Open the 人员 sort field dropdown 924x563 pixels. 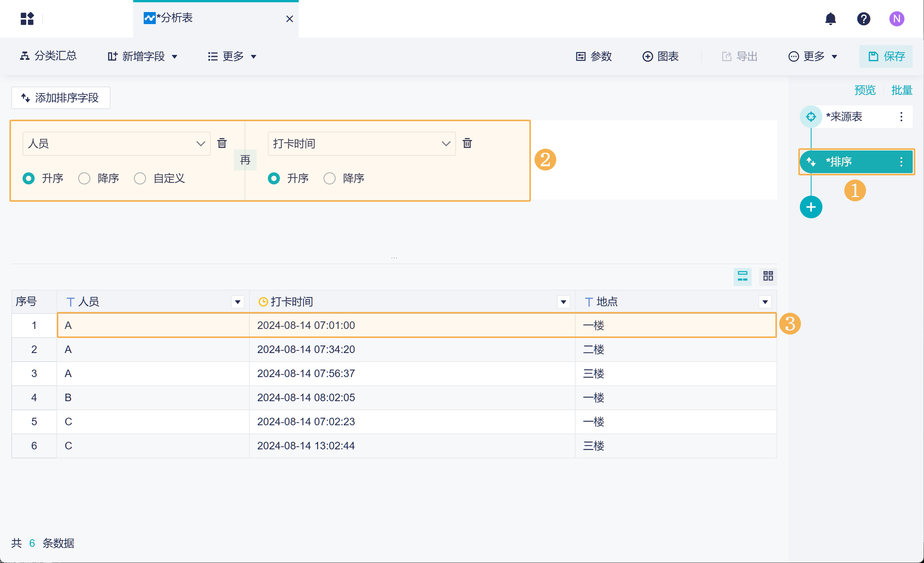tap(116, 144)
